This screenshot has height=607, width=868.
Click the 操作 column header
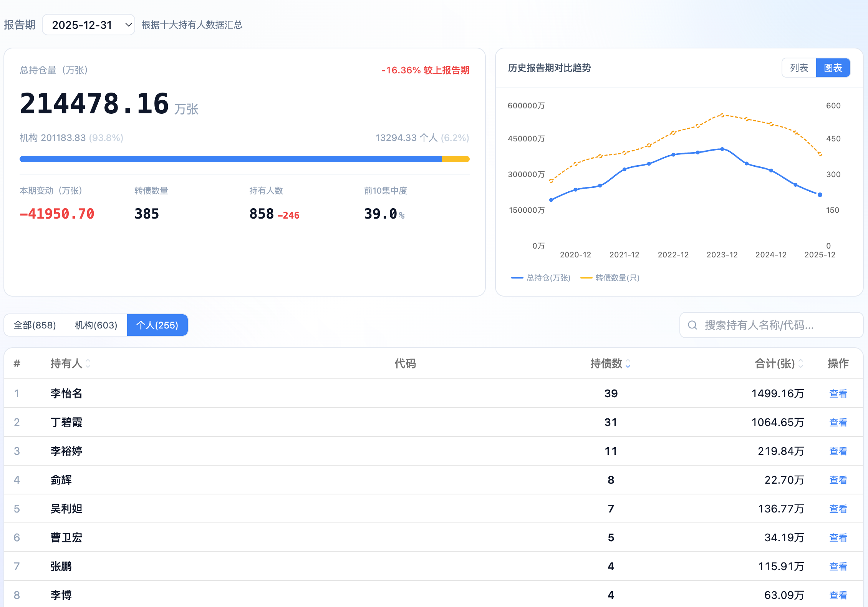[x=838, y=363]
